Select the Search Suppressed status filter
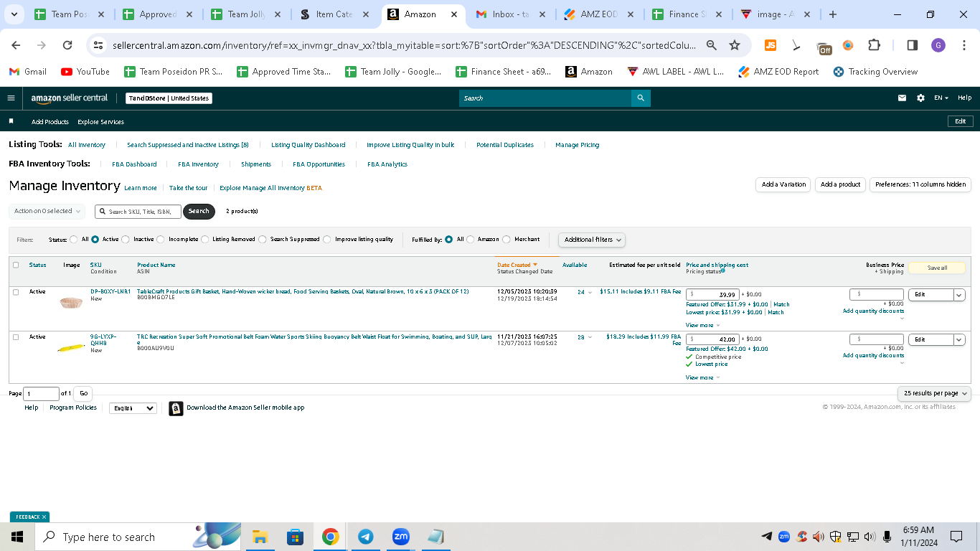Image resolution: width=980 pixels, height=551 pixels. pyautogui.click(x=263, y=240)
